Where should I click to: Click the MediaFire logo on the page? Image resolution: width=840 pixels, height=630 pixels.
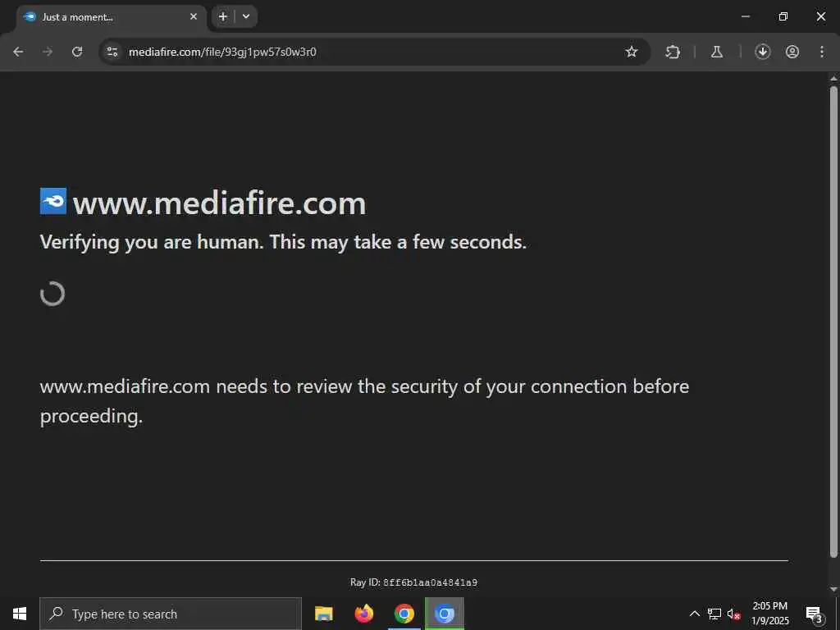click(53, 201)
